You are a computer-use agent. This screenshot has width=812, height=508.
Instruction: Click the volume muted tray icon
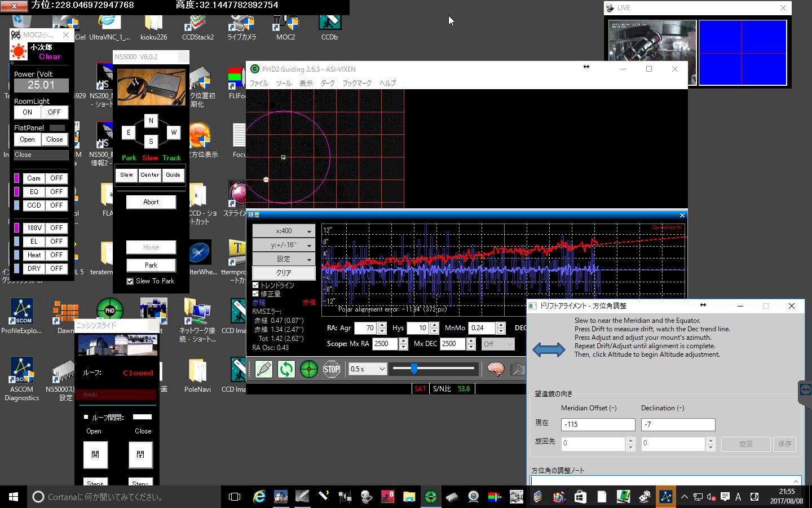712,497
